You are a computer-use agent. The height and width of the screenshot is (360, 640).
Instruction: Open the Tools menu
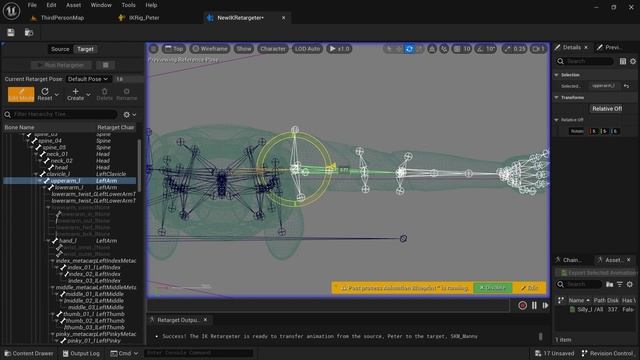pos(128,5)
